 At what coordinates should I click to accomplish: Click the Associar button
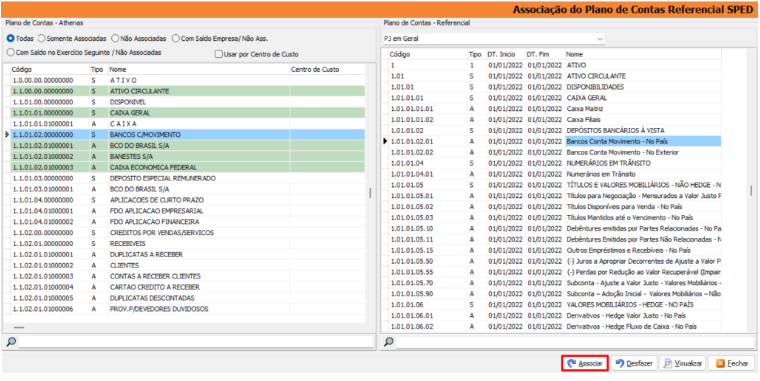585,363
